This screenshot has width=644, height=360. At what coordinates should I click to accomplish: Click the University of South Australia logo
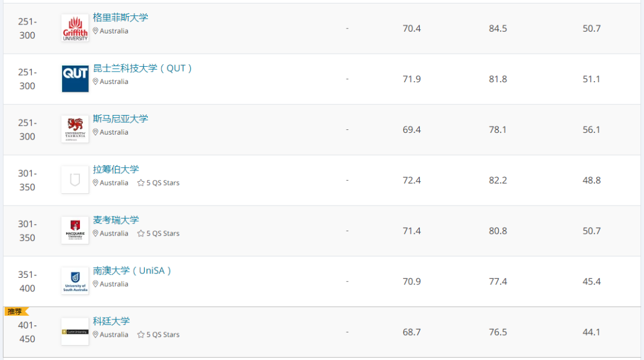pyautogui.click(x=75, y=281)
